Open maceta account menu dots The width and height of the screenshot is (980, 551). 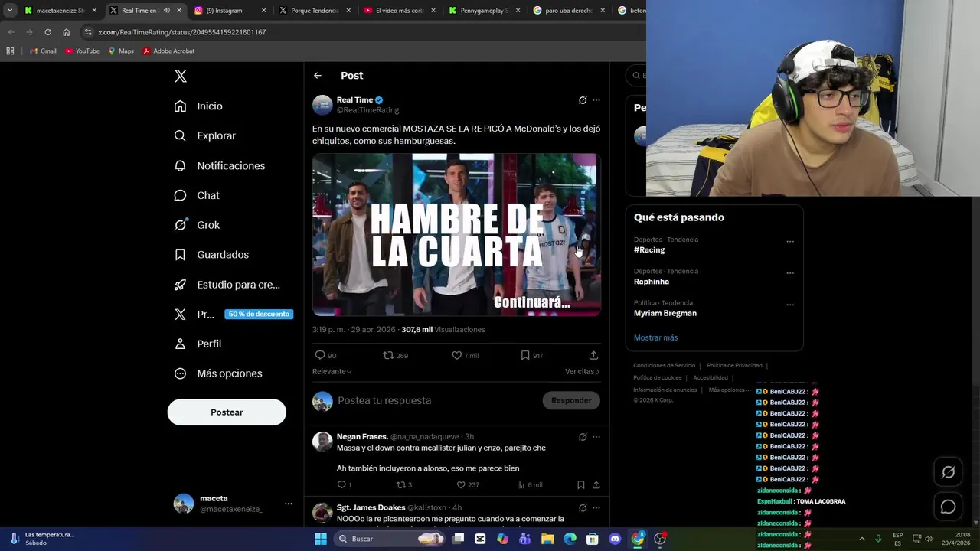tap(289, 504)
